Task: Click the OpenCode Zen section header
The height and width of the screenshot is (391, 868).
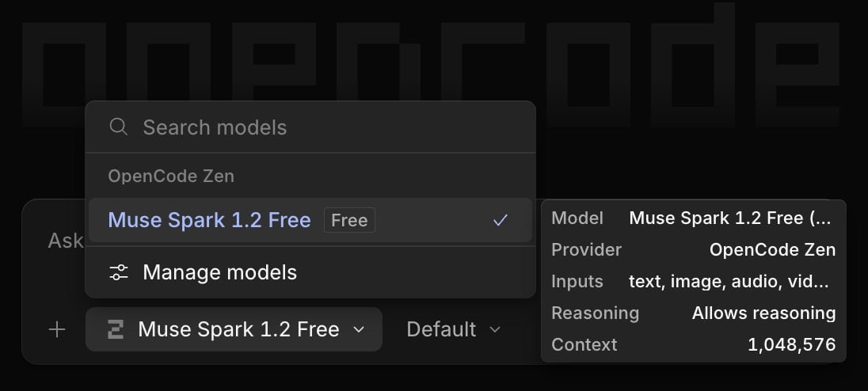Action: point(171,176)
